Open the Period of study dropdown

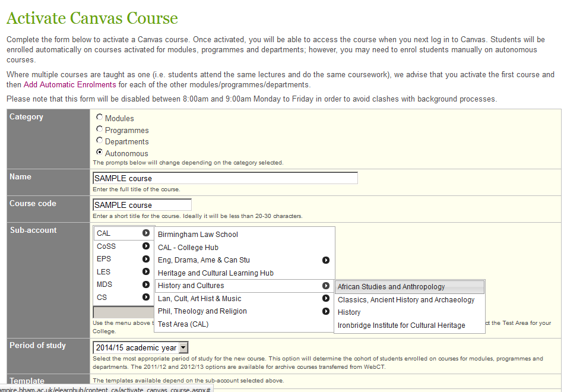(x=183, y=348)
